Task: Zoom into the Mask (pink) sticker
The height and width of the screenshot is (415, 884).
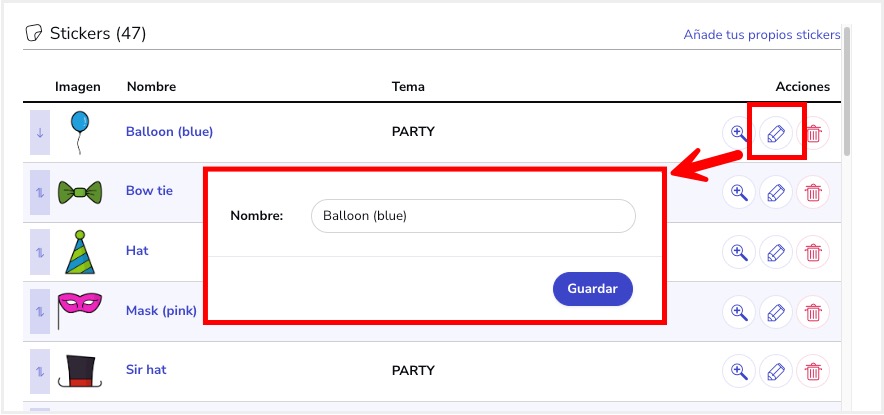Action: coord(739,311)
